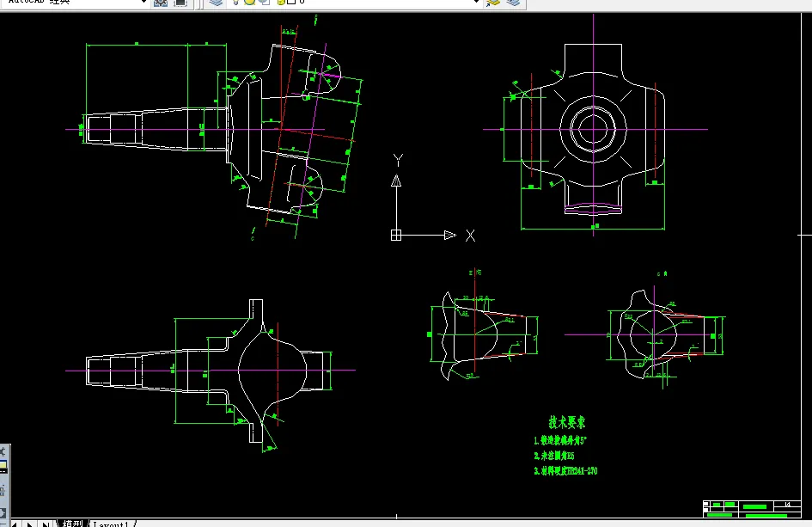This screenshot has width=812, height=527.
Task: Switch to the Layout1 tab
Action: [111, 524]
